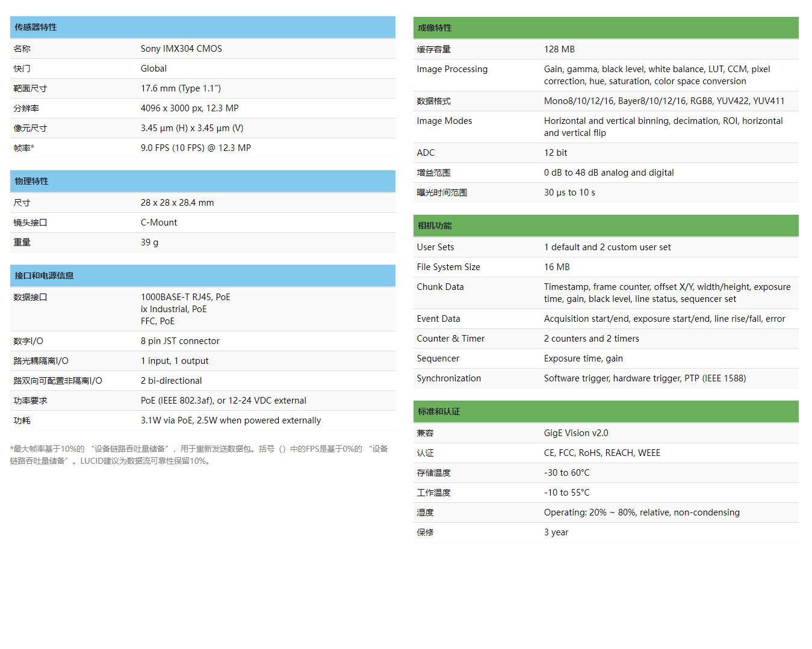Click the Image Processing row label
The height and width of the screenshot is (649, 812).
[x=452, y=69]
